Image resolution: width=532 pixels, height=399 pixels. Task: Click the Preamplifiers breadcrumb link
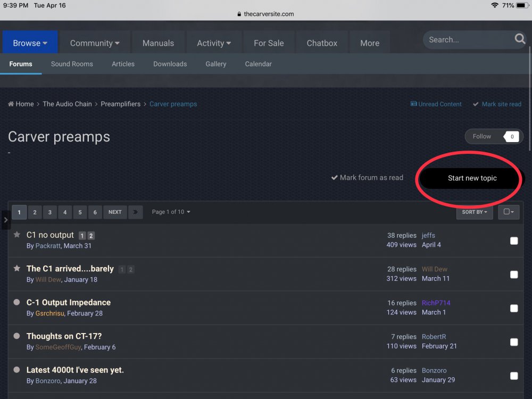coord(120,104)
